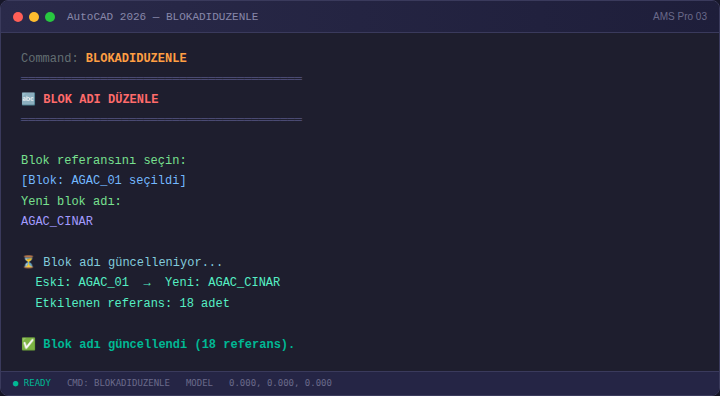
Task: Click the red close window button
Action: coord(18,17)
